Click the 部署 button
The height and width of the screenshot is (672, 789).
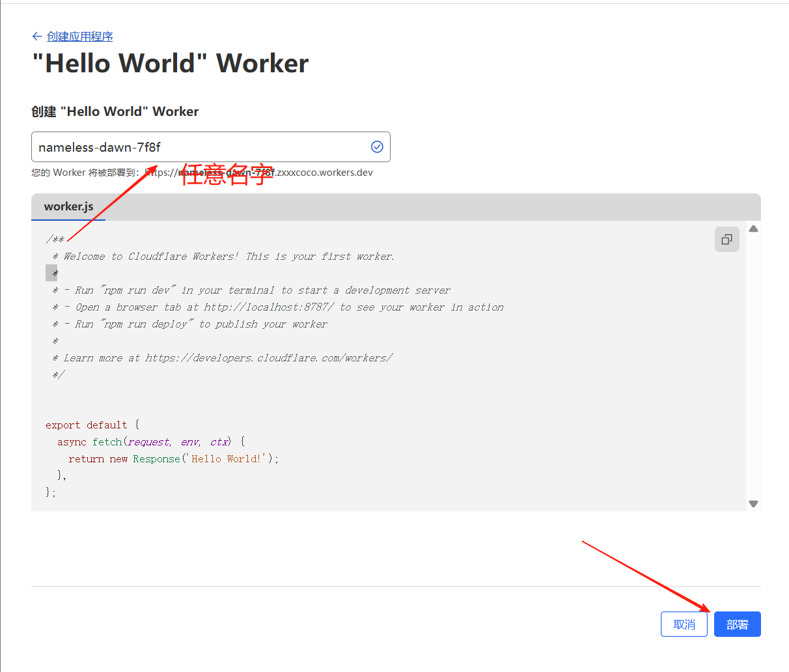pyautogui.click(x=738, y=624)
